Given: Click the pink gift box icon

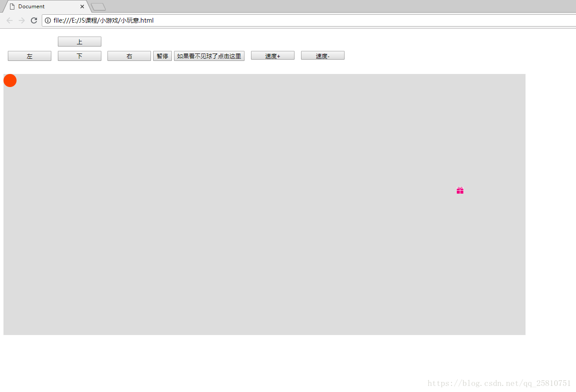Looking at the screenshot, I should (460, 191).
